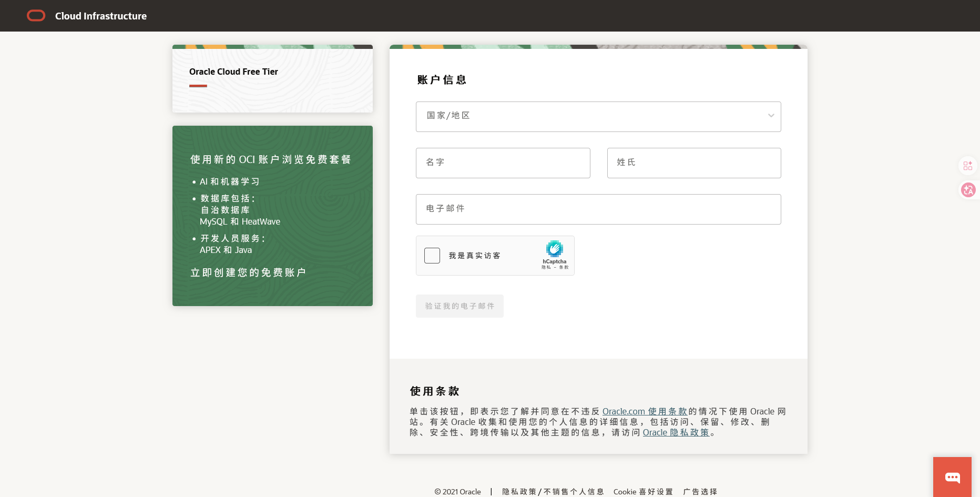Click the 名字 first name field
Image resolution: width=980 pixels, height=497 pixels.
[503, 163]
